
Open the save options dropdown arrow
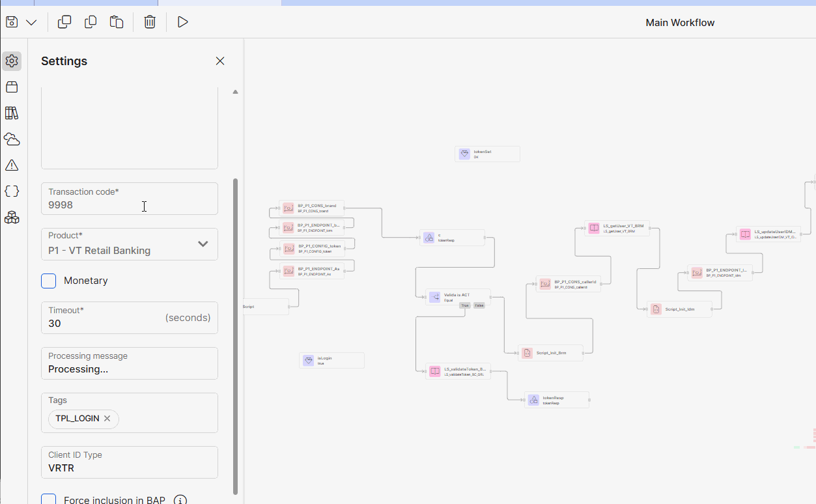[31, 23]
